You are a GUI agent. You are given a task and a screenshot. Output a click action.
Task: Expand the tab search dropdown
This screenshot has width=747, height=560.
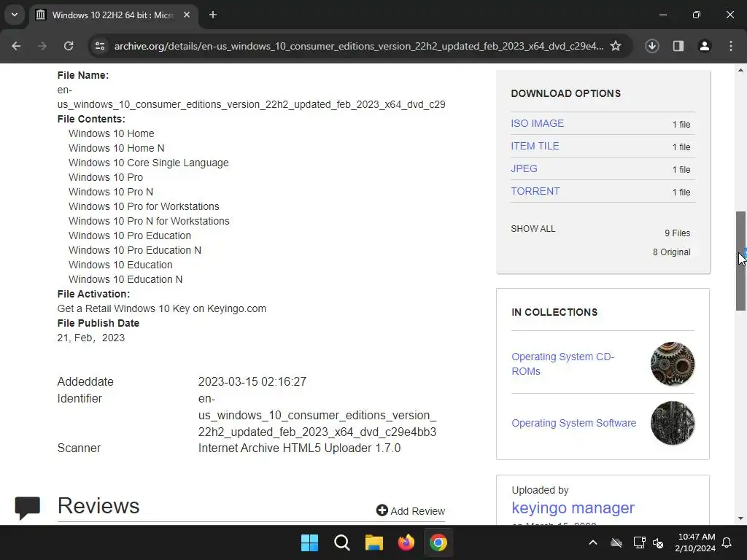(x=15, y=15)
